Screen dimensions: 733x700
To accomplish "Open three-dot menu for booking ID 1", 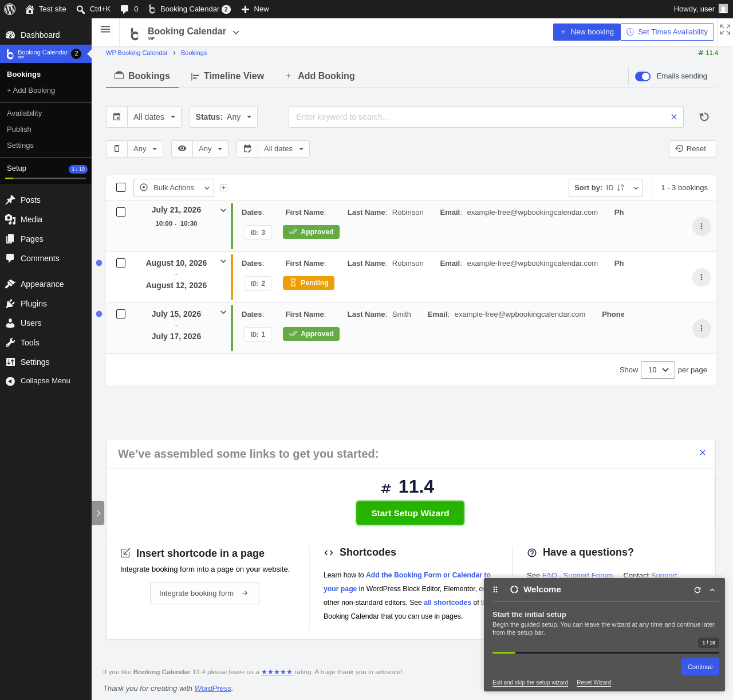I will coord(702,328).
